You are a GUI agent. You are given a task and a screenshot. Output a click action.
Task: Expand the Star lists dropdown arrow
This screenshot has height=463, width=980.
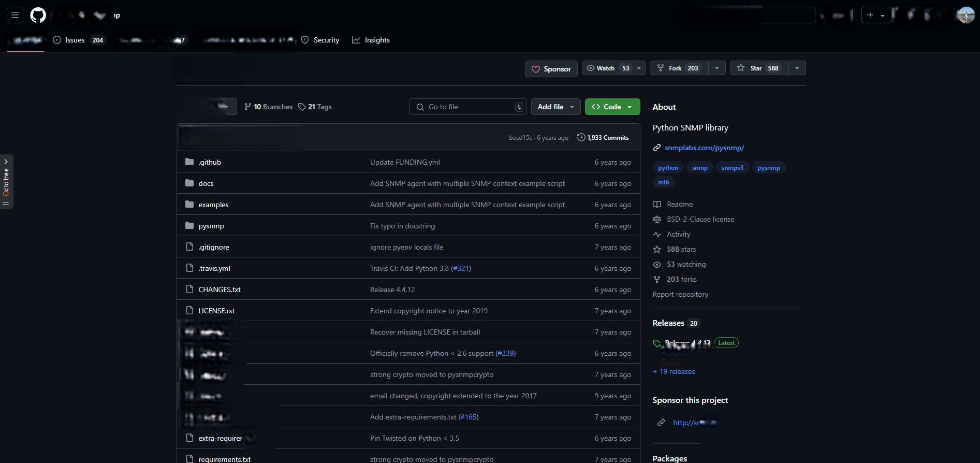797,68
